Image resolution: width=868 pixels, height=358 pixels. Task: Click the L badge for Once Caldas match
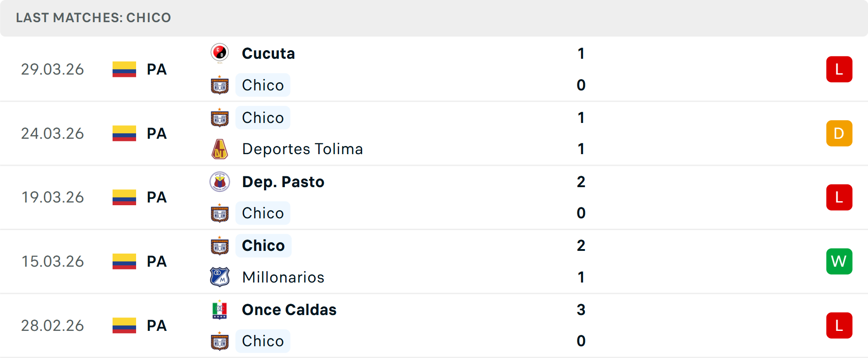(839, 325)
